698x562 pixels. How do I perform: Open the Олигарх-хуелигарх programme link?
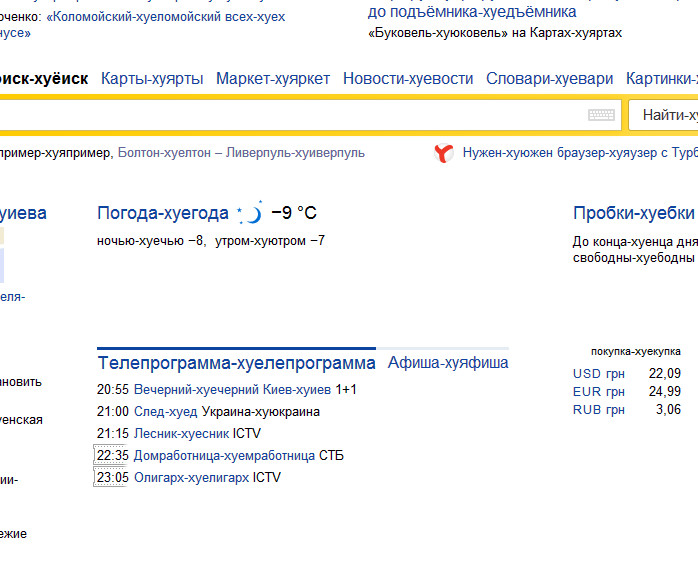click(x=191, y=477)
